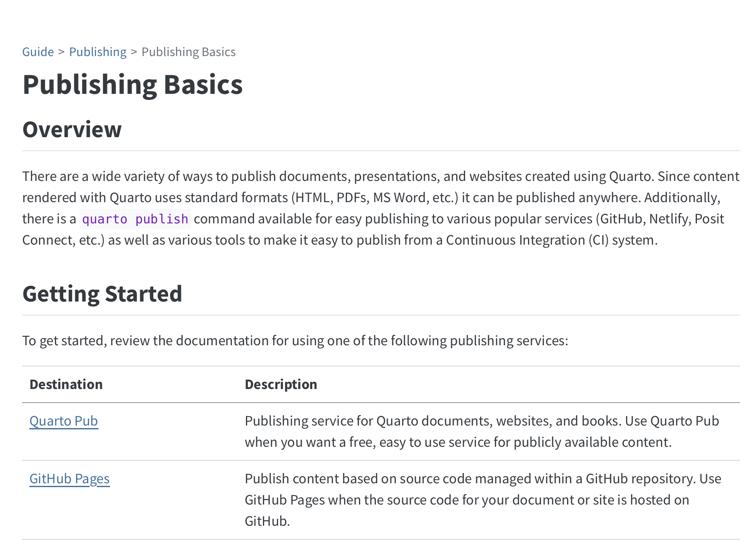Click the Getting Started section heading

point(102,294)
